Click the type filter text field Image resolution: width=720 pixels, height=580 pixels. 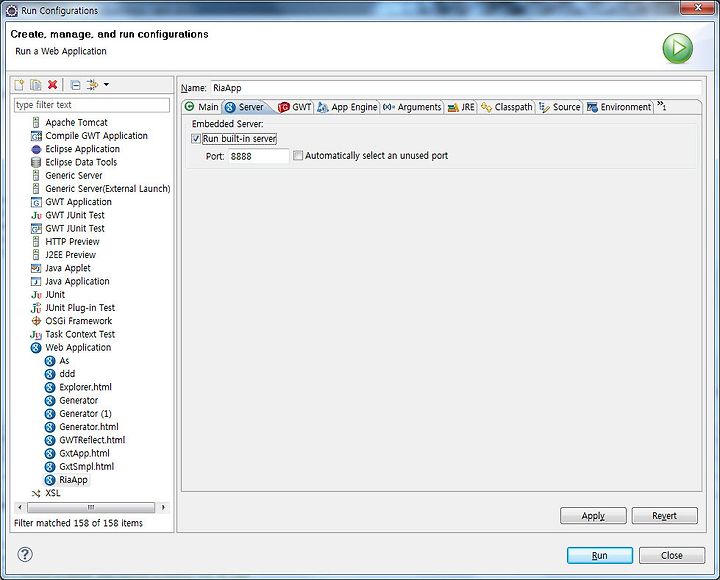(x=92, y=105)
